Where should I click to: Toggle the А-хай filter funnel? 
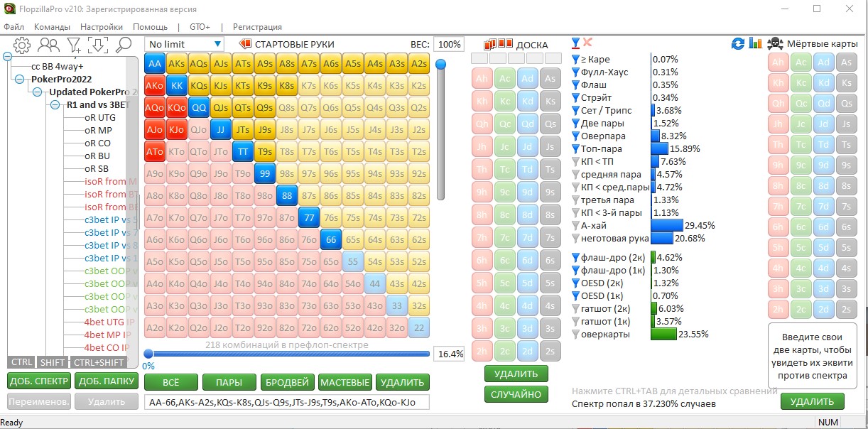[x=576, y=226]
